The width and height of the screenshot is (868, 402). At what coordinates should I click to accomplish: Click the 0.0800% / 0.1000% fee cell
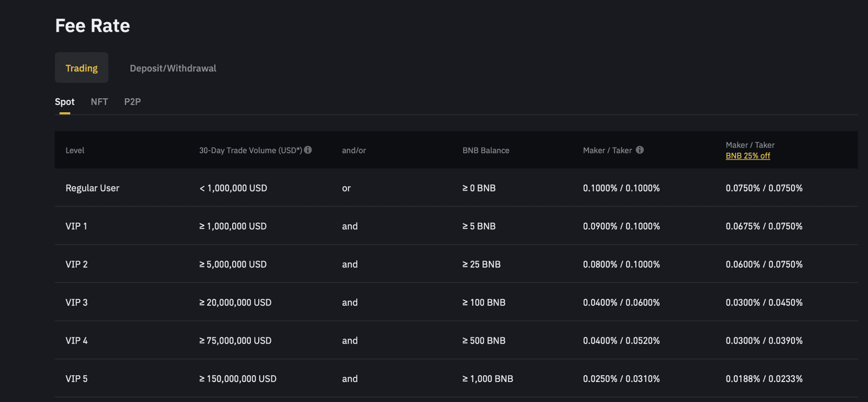[x=622, y=264]
